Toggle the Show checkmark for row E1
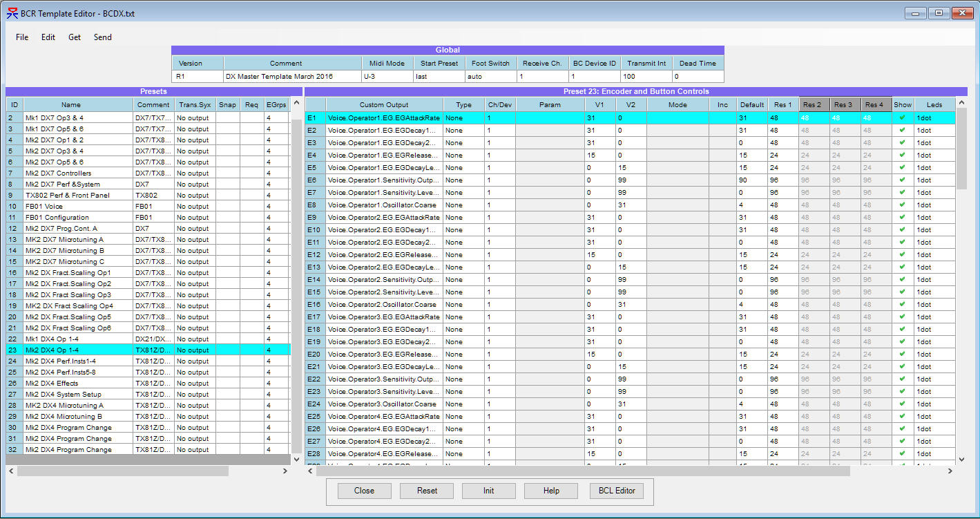Screen dimensions: 980x519 coord(902,118)
